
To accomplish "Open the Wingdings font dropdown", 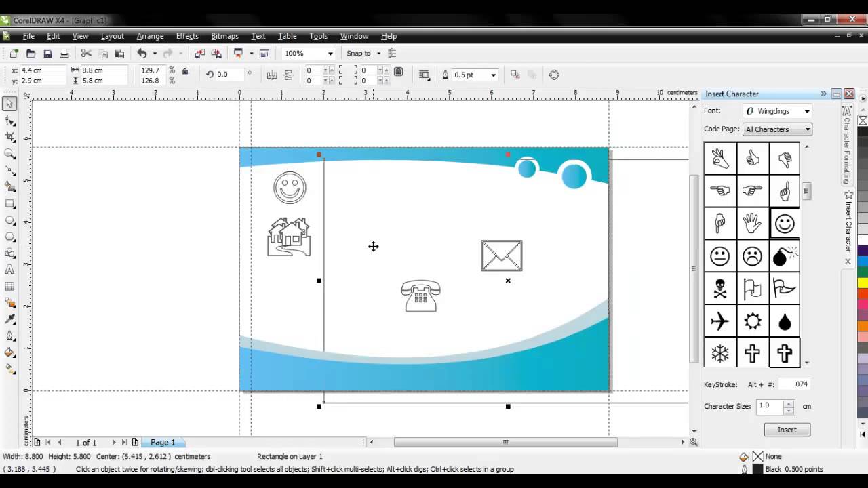I will [806, 111].
